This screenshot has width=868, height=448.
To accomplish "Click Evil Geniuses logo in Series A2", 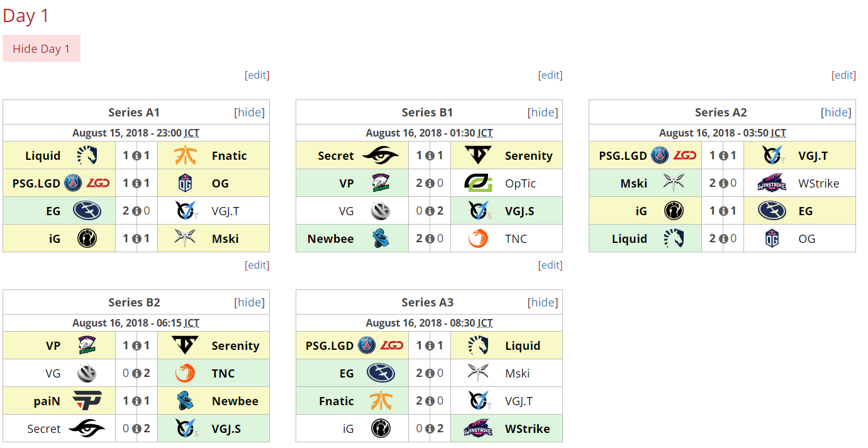I will coord(771,211).
